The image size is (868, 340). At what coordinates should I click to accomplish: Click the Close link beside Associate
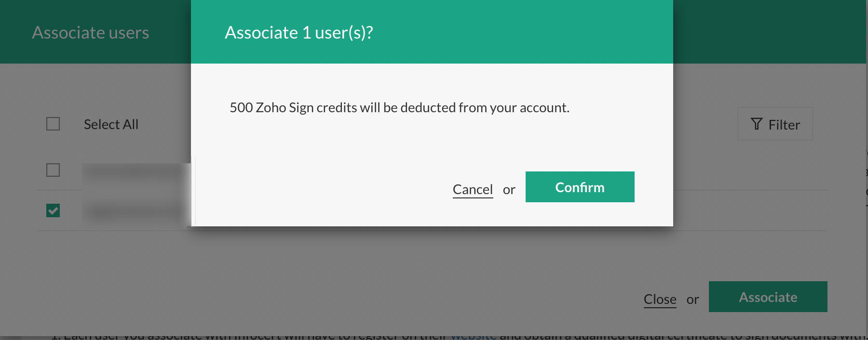pyautogui.click(x=660, y=300)
